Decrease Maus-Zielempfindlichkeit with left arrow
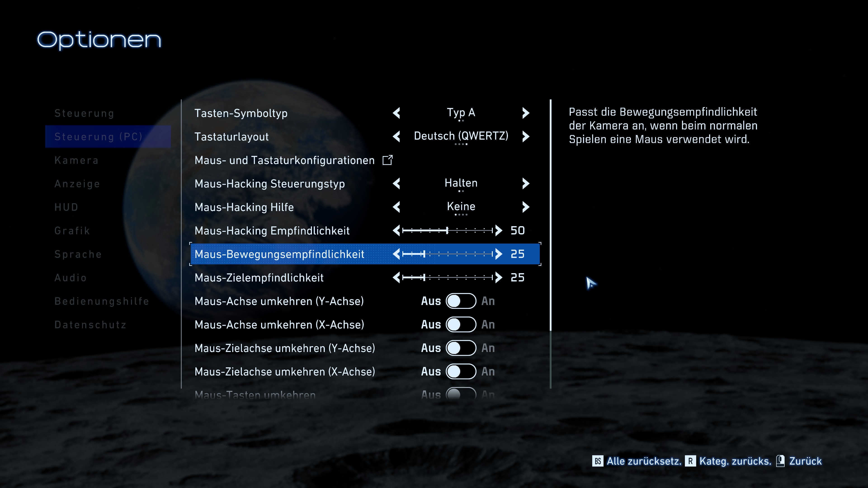 click(396, 277)
